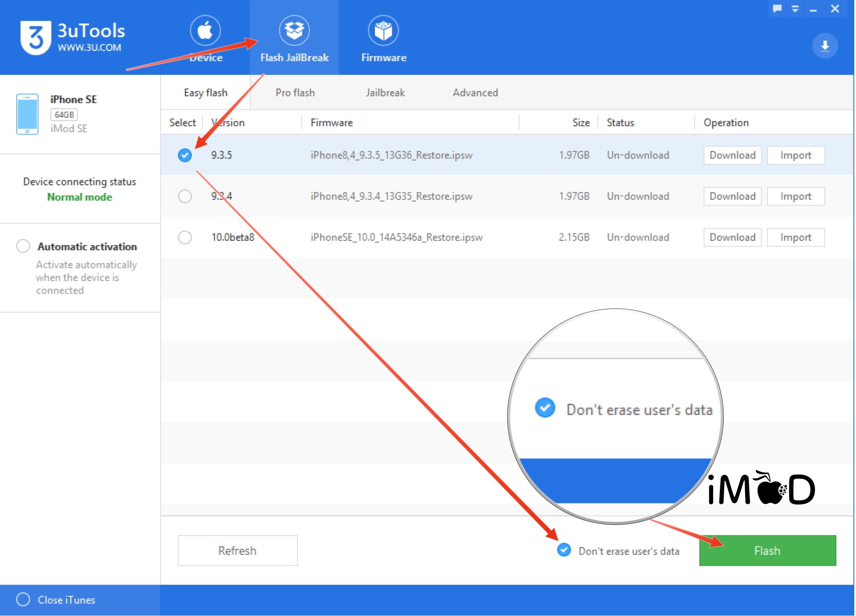Click Import for the 10.0beta8 firmware
856x616 pixels.
point(796,237)
